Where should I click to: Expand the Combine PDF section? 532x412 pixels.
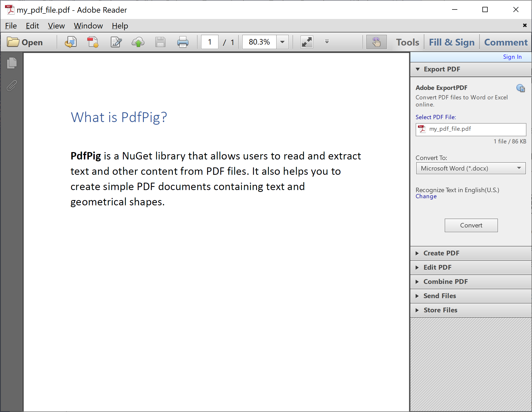[445, 282]
